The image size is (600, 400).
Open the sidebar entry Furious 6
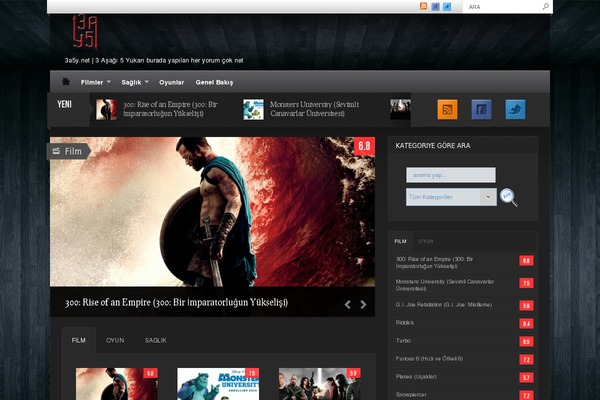[x=429, y=359]
